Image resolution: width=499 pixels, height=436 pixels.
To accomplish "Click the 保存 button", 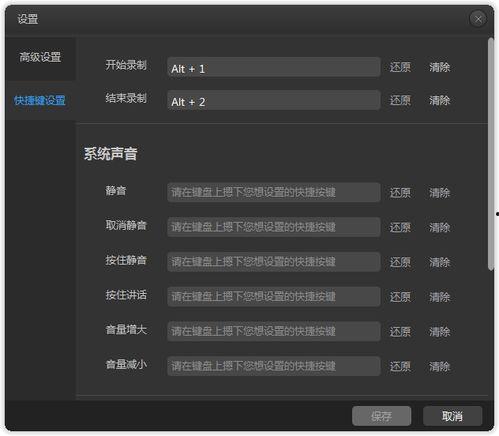I will 381,416.
